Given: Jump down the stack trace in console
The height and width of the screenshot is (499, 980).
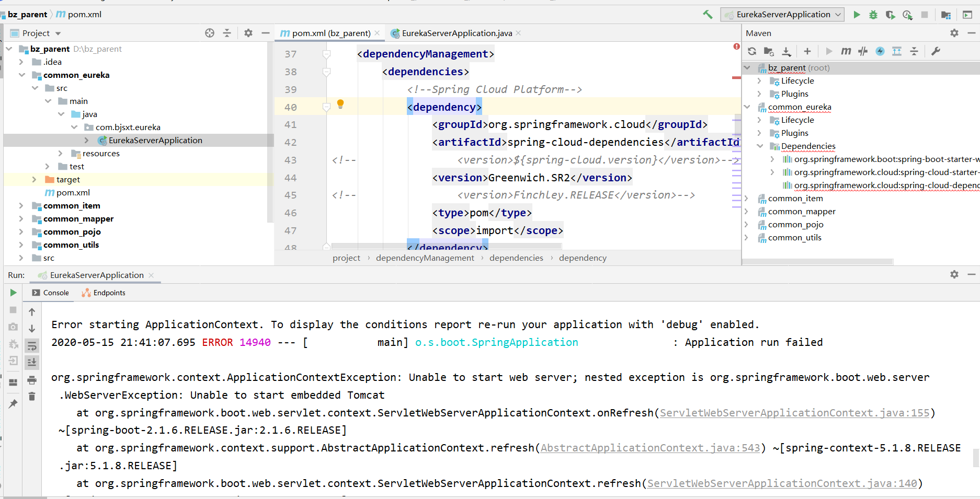Looking at the screenshot, I should [x=32, y=329].
